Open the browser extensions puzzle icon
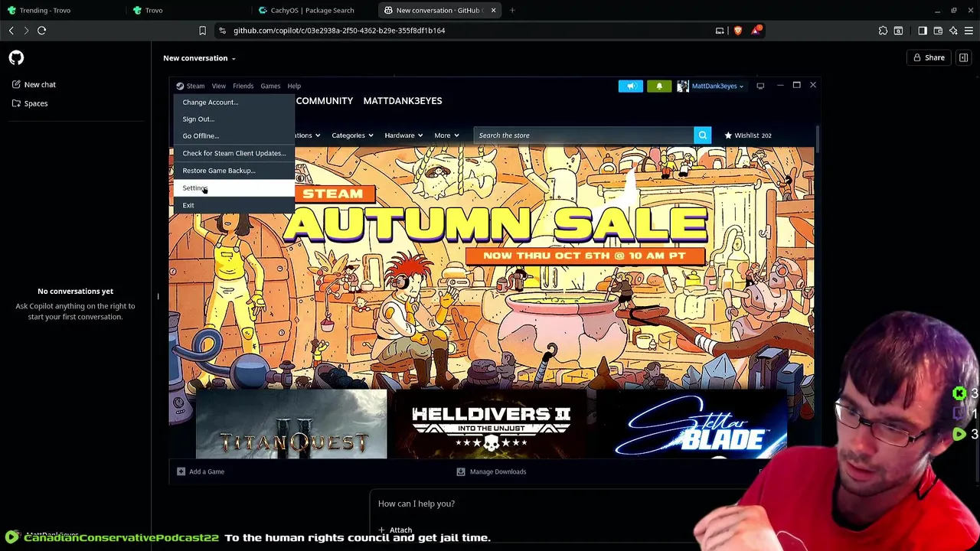Viewport: 980px width, 551px height. pyautogui.click(x=883, y=31)
